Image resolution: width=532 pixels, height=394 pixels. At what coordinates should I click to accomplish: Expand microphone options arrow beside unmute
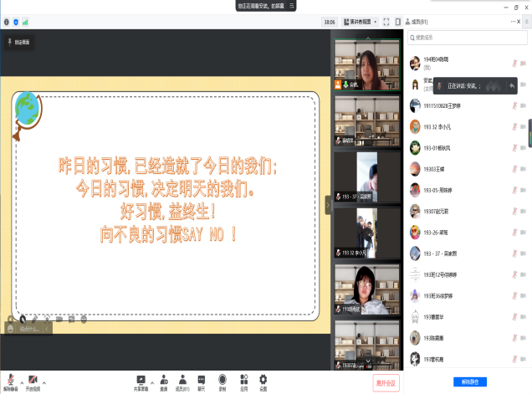tap(22, 381)
